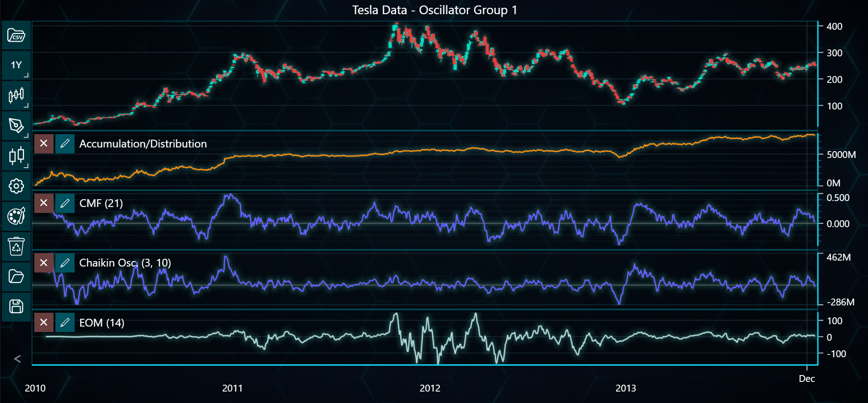
Task: Click the CMF (21) label
Action: [x=101, y=203]
